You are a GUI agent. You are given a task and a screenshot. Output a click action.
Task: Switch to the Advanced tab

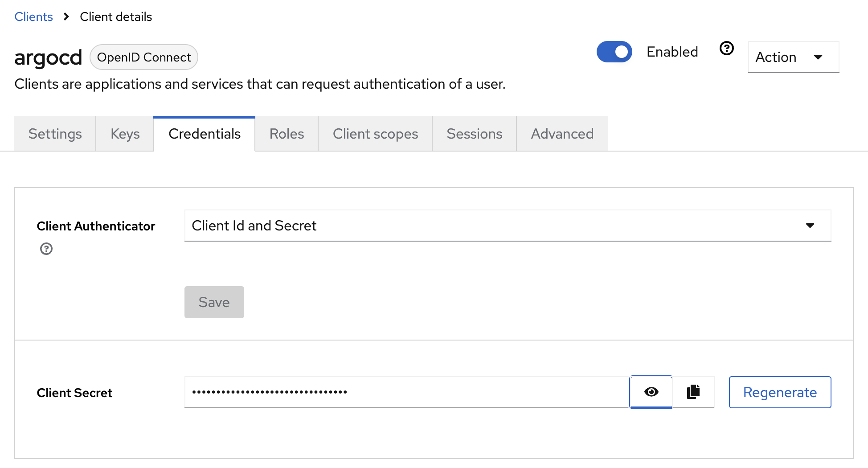tap(562, 134)
